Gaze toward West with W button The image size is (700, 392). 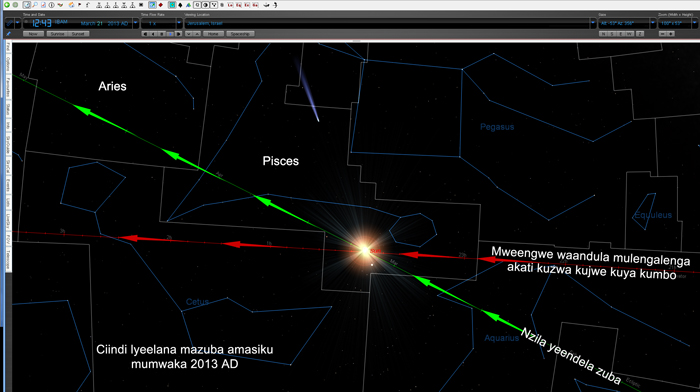pos(629,34)
